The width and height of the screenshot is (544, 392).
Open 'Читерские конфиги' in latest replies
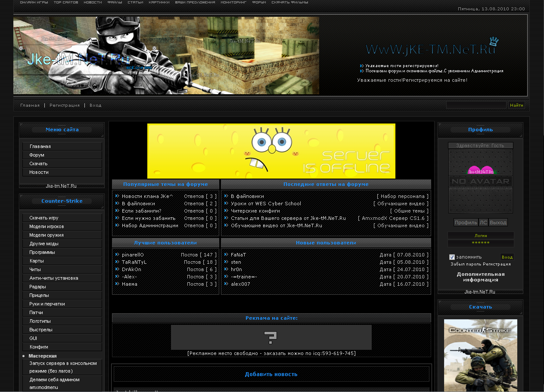click(255, 211)
